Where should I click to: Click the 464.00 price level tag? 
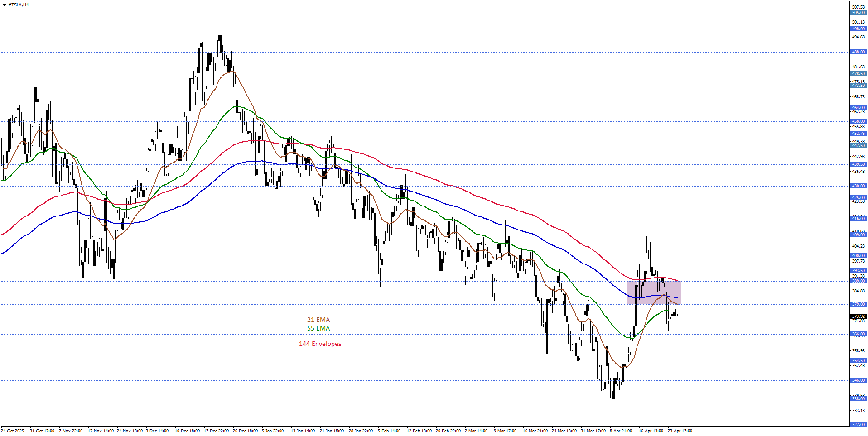pos(858,108)
